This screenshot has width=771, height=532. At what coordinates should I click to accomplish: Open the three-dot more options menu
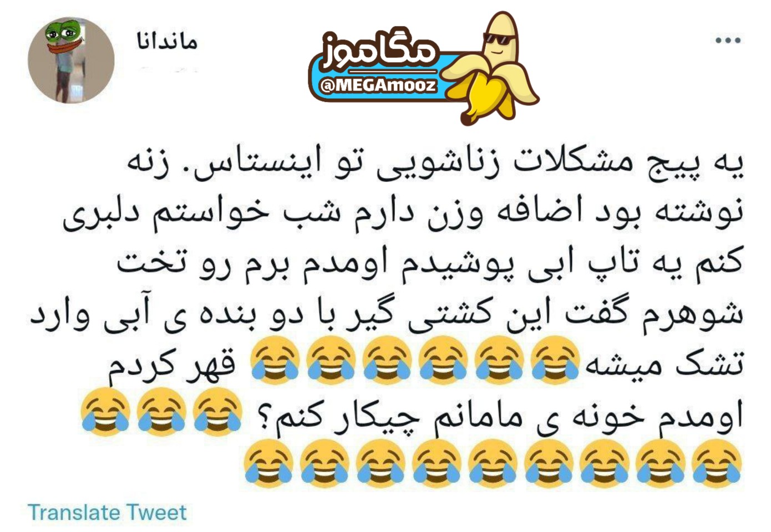coord(728,40)
